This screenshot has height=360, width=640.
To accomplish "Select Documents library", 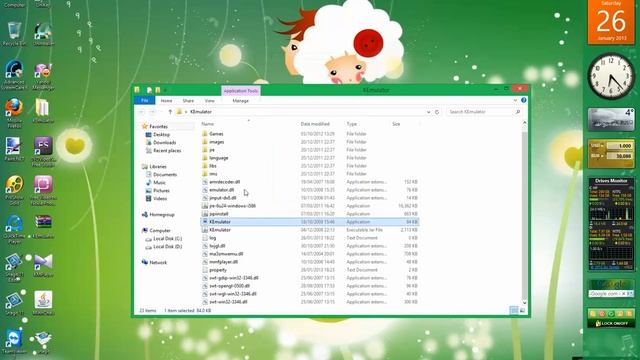I will (x=164, y=175).
